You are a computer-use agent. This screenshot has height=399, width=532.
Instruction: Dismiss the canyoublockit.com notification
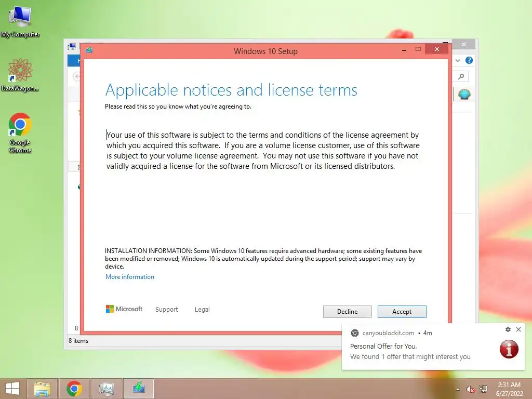click(x=518, y=329)
